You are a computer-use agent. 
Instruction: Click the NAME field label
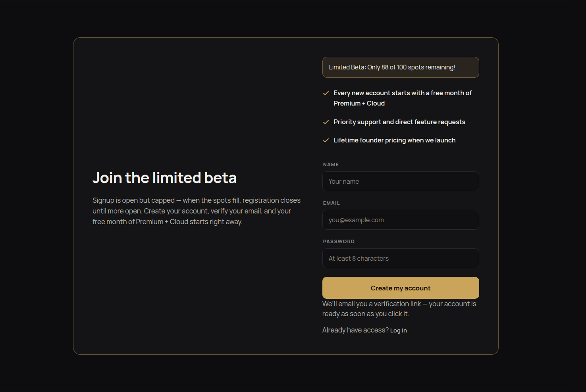331,165
